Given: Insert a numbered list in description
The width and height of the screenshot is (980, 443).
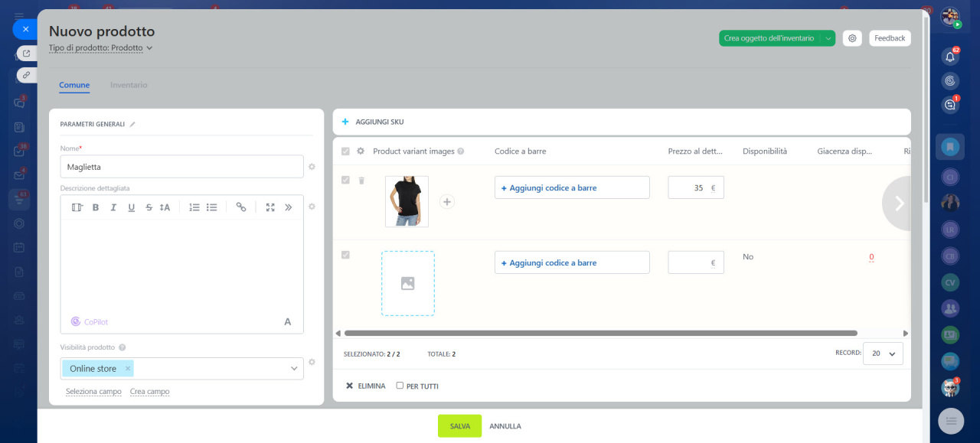Looking at the screenshot, I should pos(194,207).
